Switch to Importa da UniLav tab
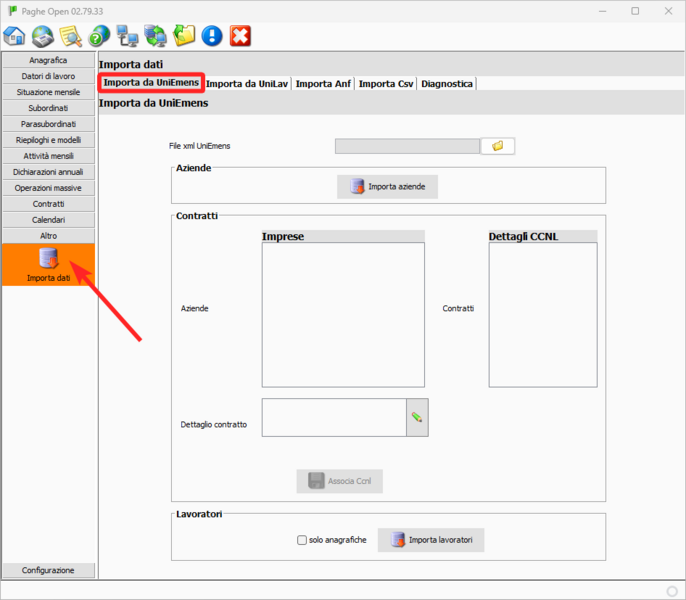Image resolution: width=686 pixels, height=600 pixels. click(247, 84)
